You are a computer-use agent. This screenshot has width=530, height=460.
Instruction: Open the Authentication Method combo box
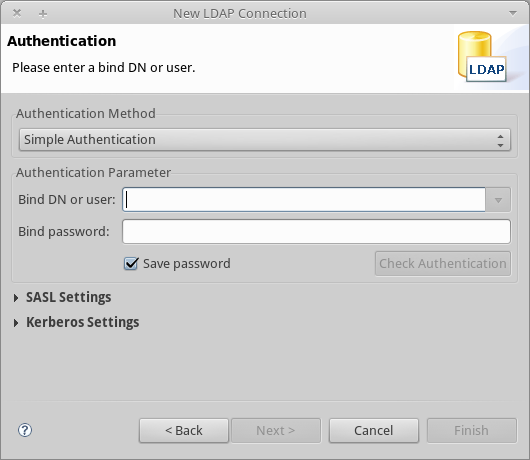(x=265, y=140)
